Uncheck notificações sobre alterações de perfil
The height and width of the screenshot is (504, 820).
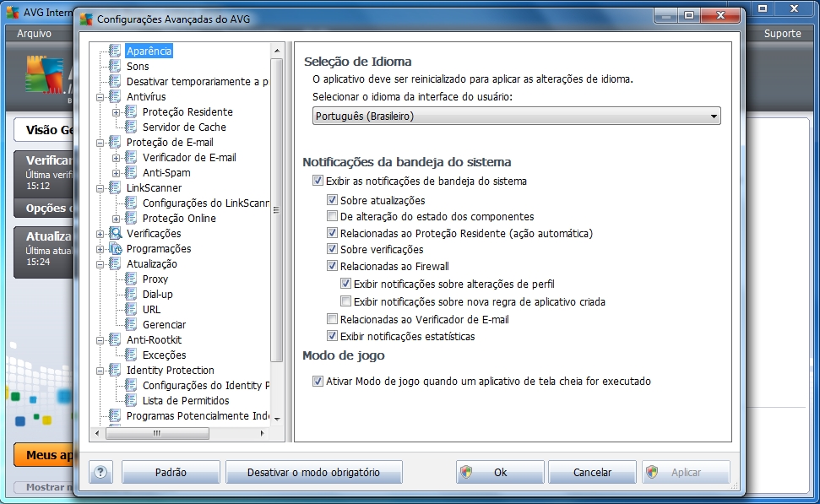345,284
